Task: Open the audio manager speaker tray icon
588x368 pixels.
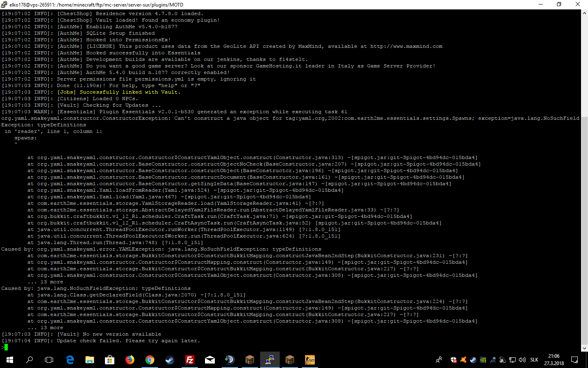Action: click(503, 360)
